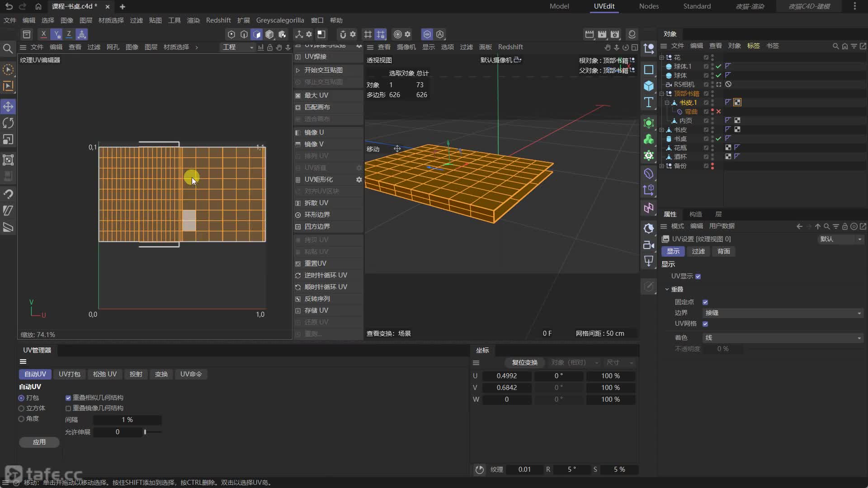Click the light object icon in vertical toolbar
Image resolution: width=868 pixels, height=488 pixels.
coord(649,261)
